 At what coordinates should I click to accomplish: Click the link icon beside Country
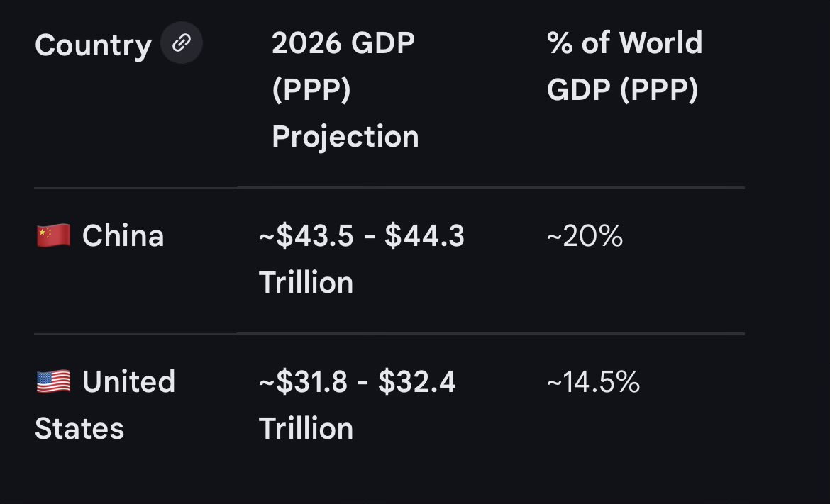(x=182, y=43)
